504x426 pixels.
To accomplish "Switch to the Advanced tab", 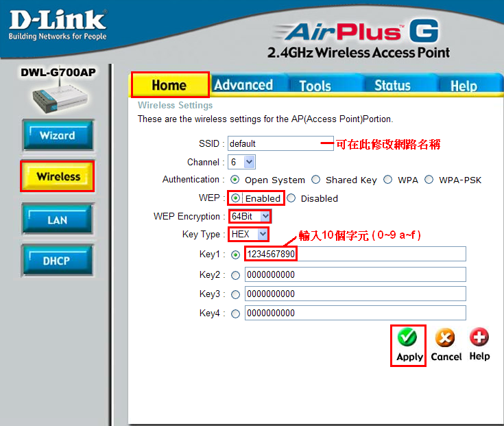I will [243, 85].
